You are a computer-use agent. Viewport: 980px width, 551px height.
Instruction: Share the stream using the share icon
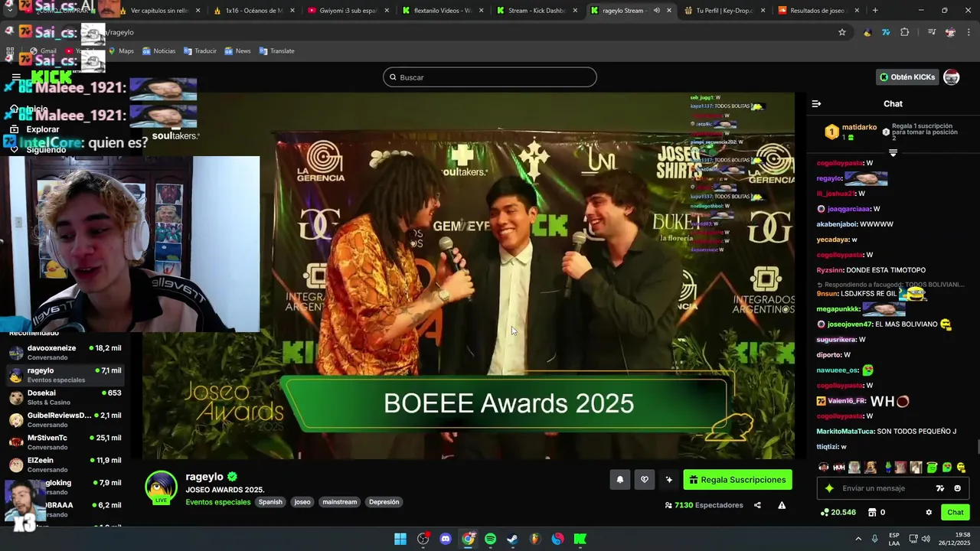tap(757, 505)
